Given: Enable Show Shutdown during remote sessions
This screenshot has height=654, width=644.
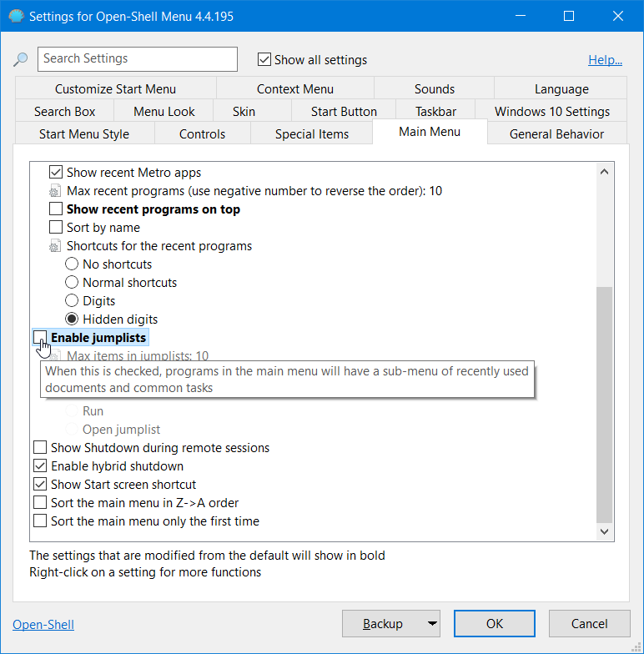Looking at the screenshot, I should pyautogui.click(x=40, y=447).
